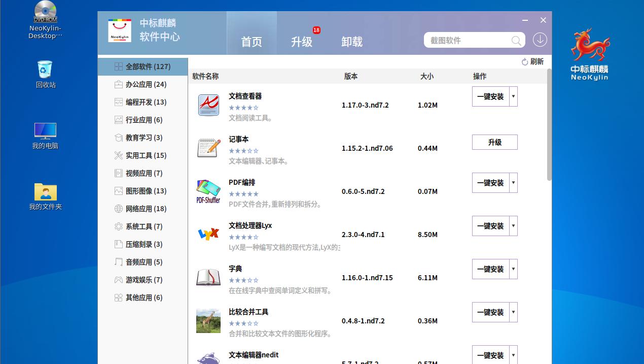Click the search magnifier icon
Image resolution: width=644 pixels, height=364 pixels.
point(516,41)
